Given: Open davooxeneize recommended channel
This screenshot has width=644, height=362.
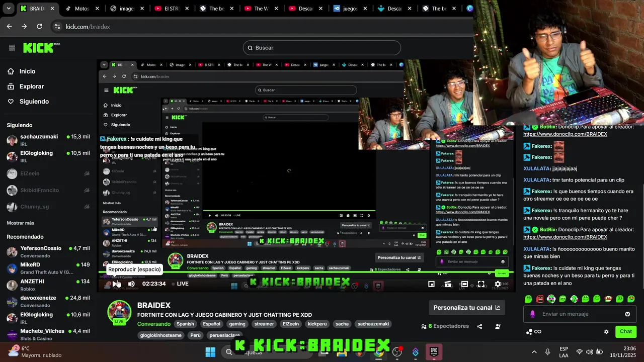Looking at the screenshot, I should (48, 301).
